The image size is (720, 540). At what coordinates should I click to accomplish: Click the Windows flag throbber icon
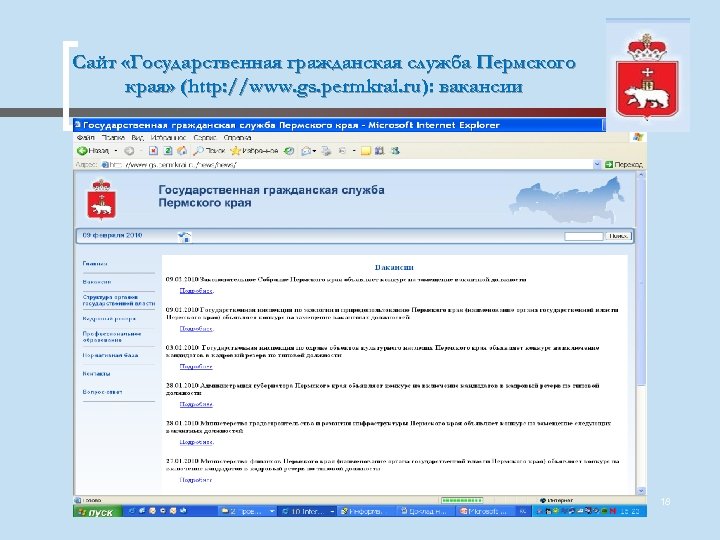tap(638, 137)
